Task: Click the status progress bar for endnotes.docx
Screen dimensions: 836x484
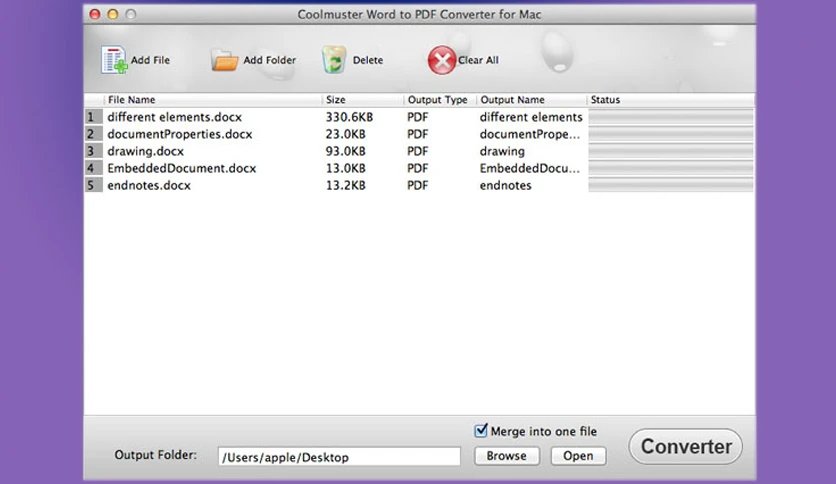Action: (x=671, y=185)
